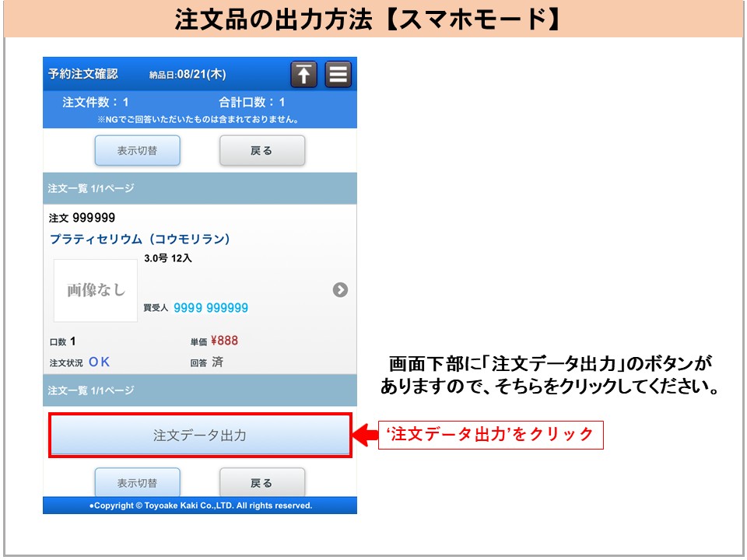Image resolution: width=747 pixels, height=560 pixels.
Task: Click 戻る button below the order summary
Action: [261, 151]
